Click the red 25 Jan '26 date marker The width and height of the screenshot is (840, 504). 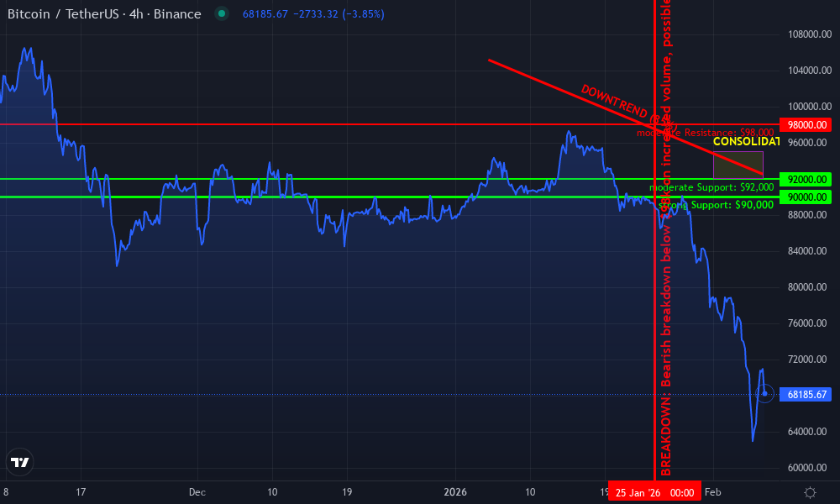point(654,491)
